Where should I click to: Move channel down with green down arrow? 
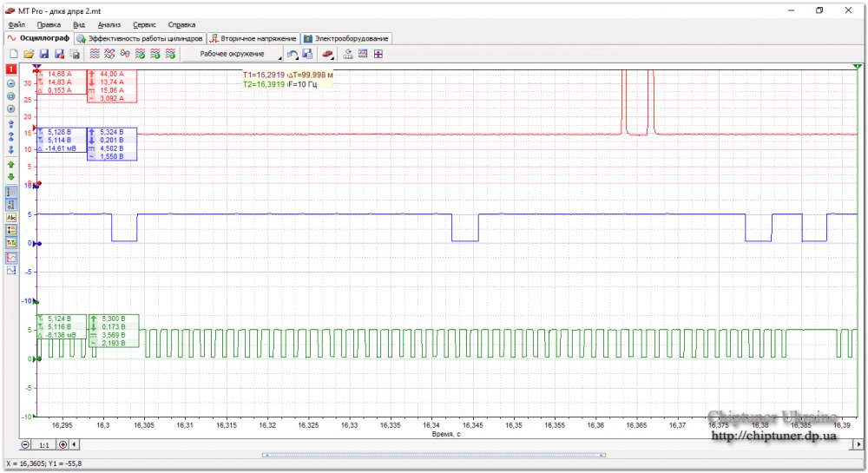(x=11, y=177)
